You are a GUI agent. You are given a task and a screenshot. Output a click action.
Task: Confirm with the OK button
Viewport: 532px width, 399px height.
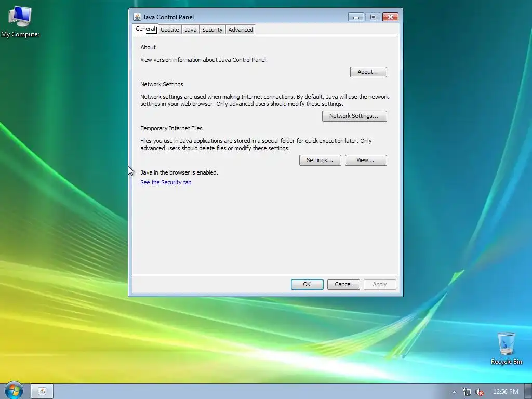point(307,284)
